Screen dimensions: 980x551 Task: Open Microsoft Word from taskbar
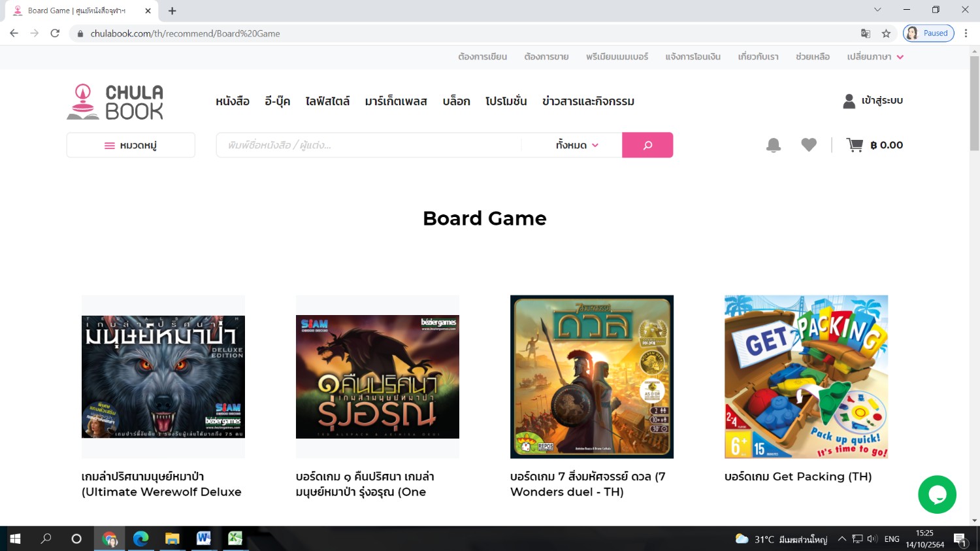pos(203,539)
